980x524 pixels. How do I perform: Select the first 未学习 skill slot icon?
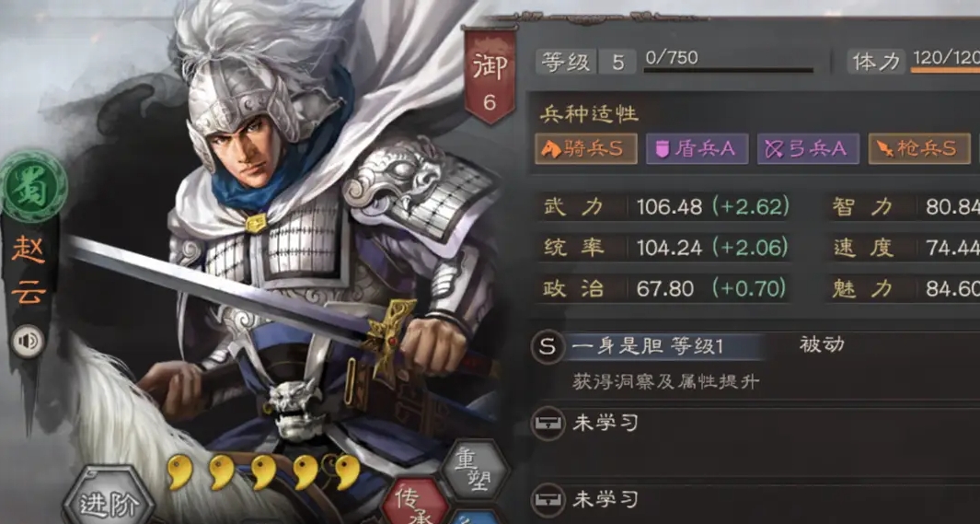(x=548, y=424)
